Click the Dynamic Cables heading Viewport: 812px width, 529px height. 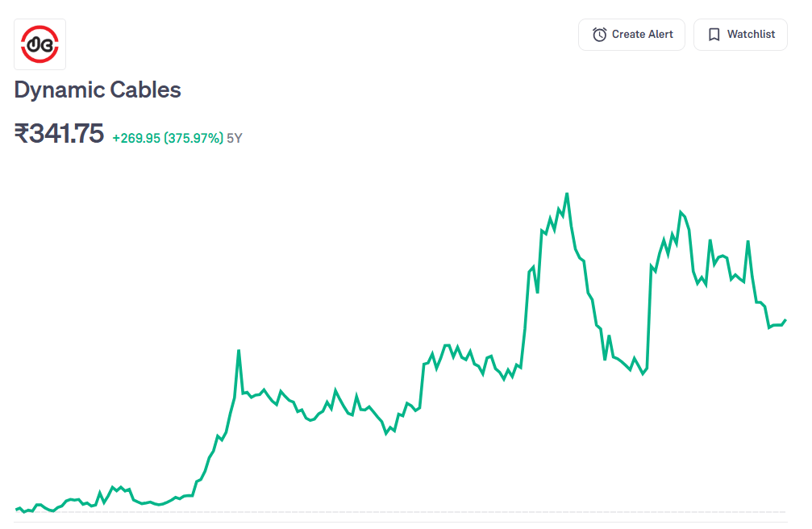tap(98, 90)
